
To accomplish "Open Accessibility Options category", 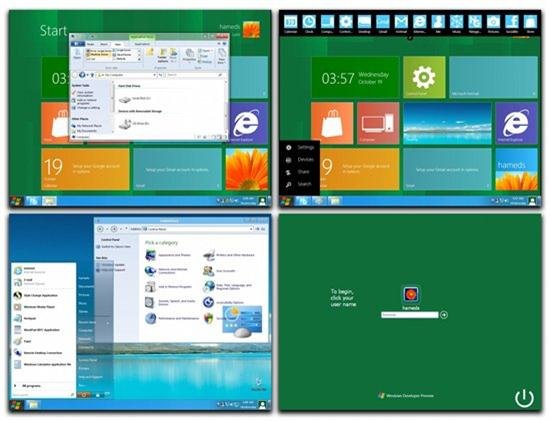I will 224,302.
